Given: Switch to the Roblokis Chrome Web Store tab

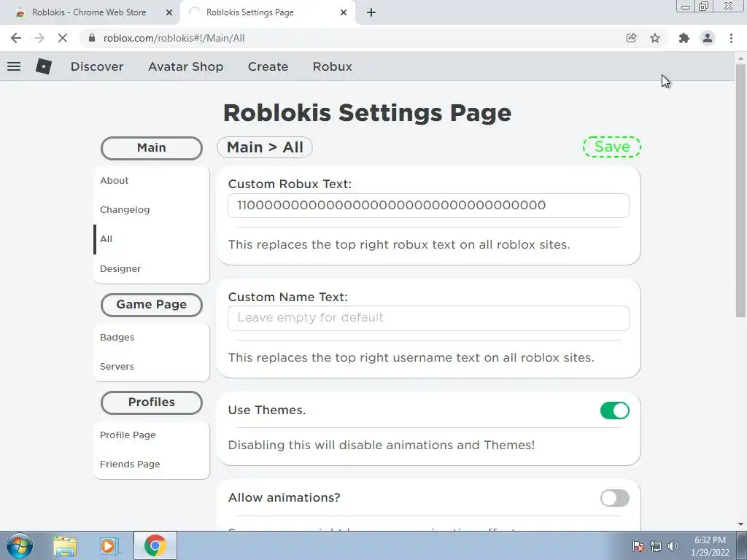Looking at the screenshot, I should coord(90,12).
